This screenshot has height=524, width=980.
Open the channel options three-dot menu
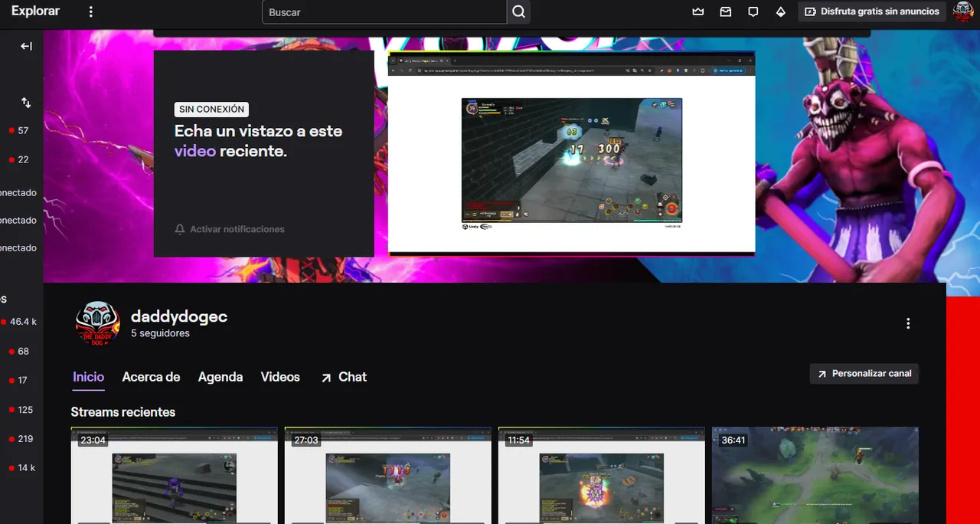(908, 323)
